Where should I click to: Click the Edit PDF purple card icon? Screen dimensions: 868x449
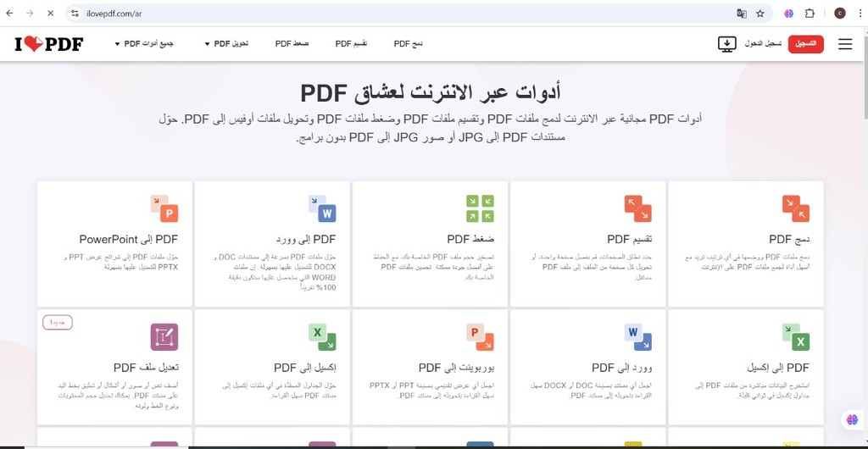click(x=164, y=337)
